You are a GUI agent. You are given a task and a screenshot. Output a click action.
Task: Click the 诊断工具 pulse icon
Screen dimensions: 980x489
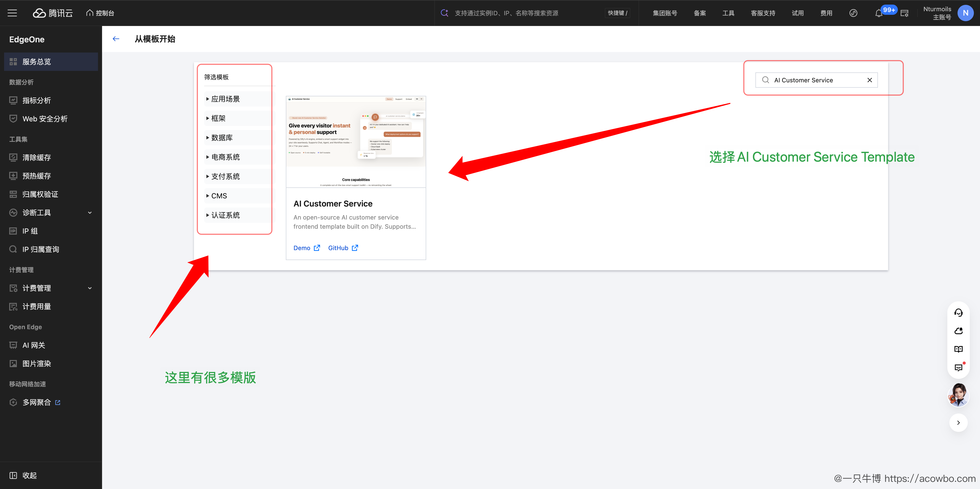point(13,212)
